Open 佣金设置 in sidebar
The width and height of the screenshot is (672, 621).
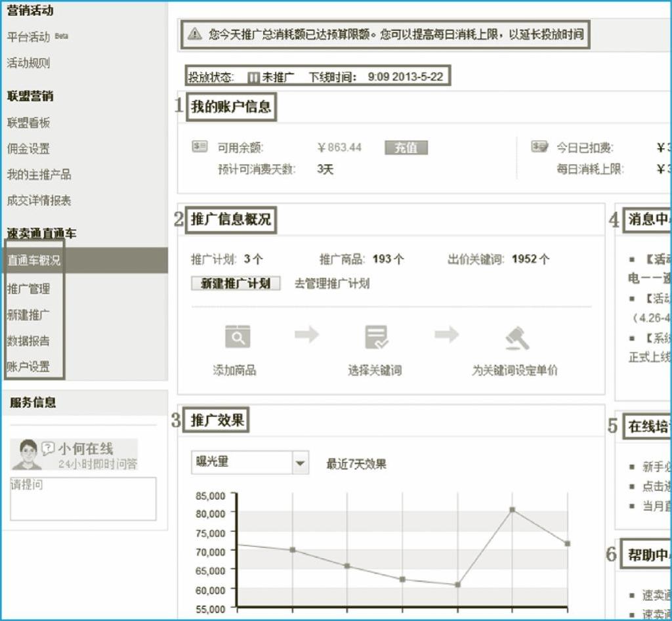point(28,149)
